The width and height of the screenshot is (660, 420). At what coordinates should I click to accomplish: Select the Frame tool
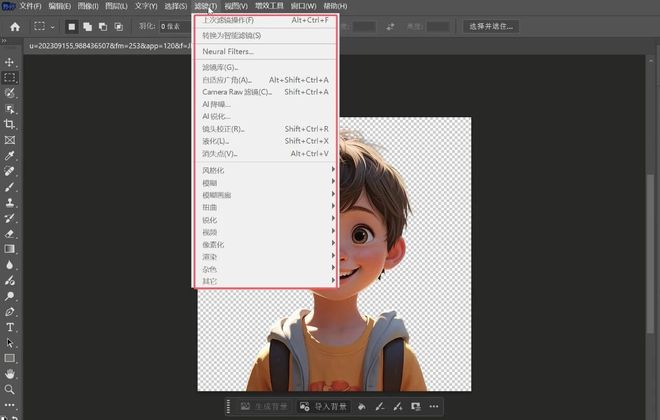(9, 140)
